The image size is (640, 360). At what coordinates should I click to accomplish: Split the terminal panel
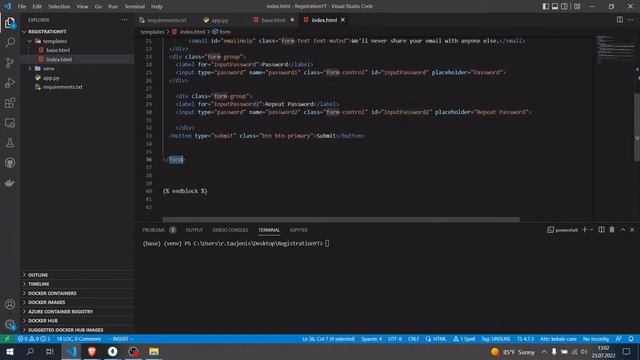[601, 230]
